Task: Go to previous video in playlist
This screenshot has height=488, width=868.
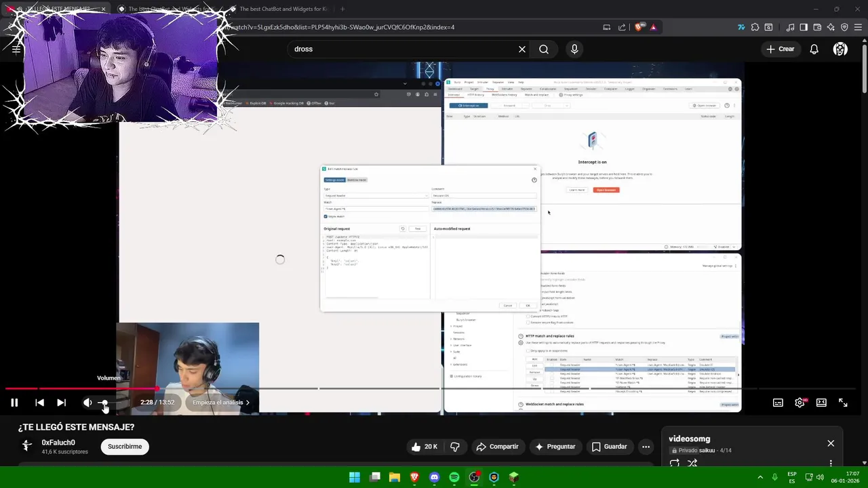Action: click(x=39, y=403)
